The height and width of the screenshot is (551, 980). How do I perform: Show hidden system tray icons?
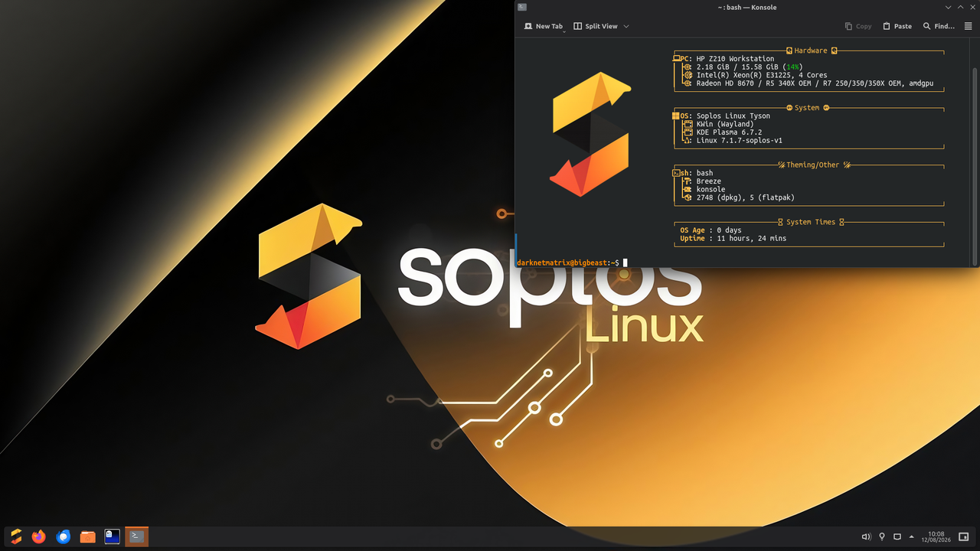[x=911, y=537]
